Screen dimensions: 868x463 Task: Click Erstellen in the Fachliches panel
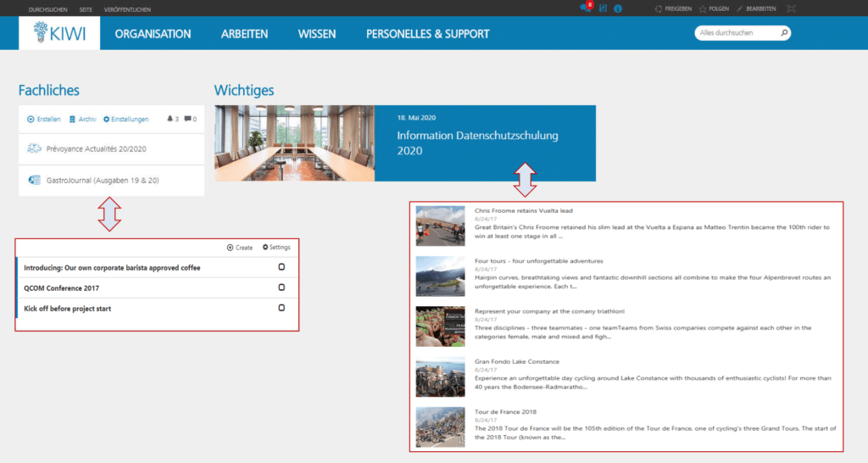tap(44, 119)
